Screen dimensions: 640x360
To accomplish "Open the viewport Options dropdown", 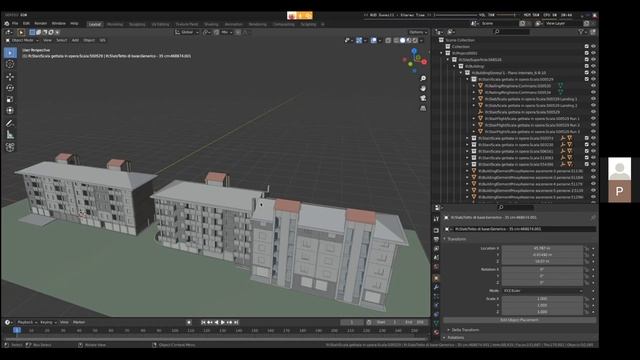I will click(x=418, y=32).
